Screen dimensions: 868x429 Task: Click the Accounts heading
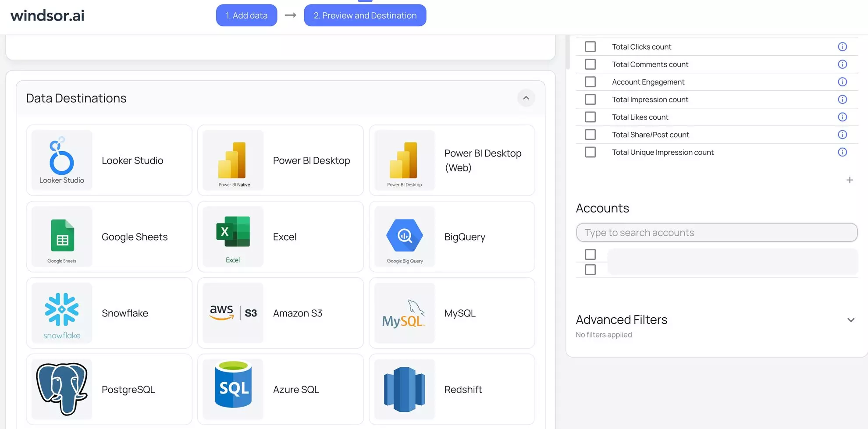pyautogui.click(x=602, y=208)
